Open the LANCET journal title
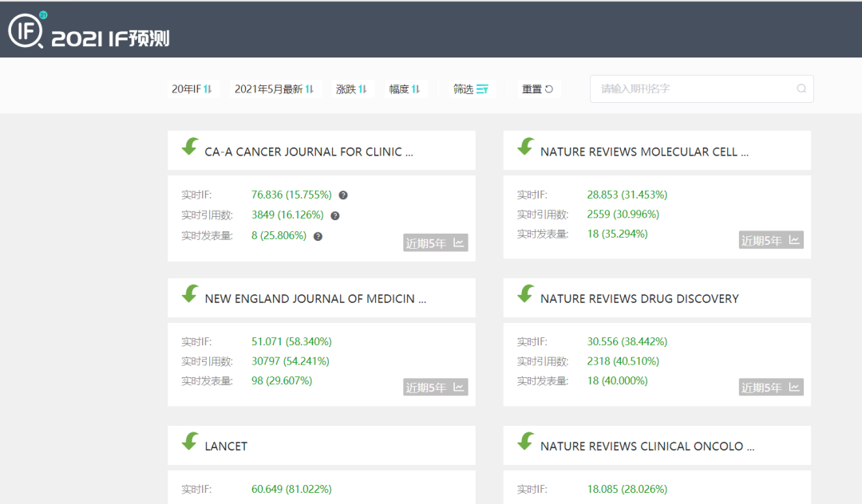 [x=226, y=447]
